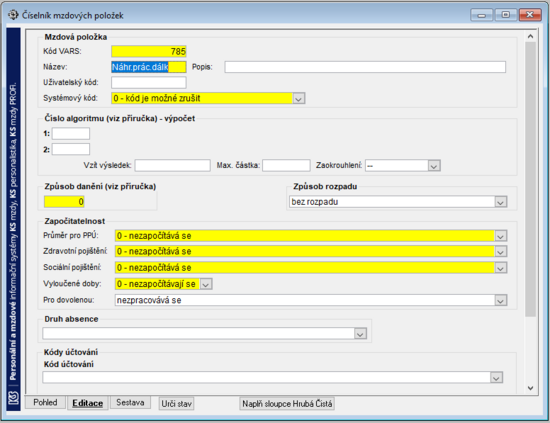Click the KS logo in sidebar

13,399
